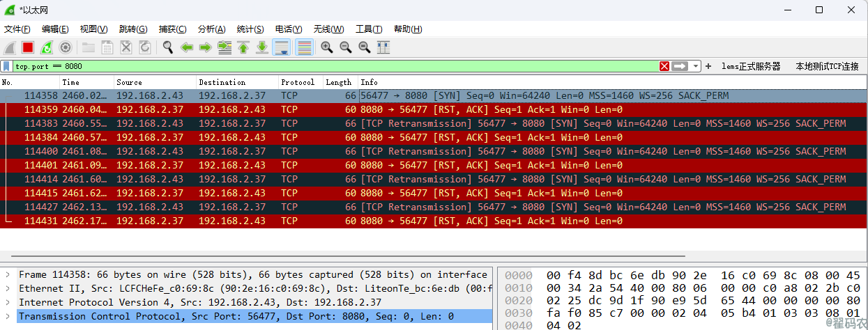
Task: Open the 统计(S) menu
Action: tap(250, 29)
